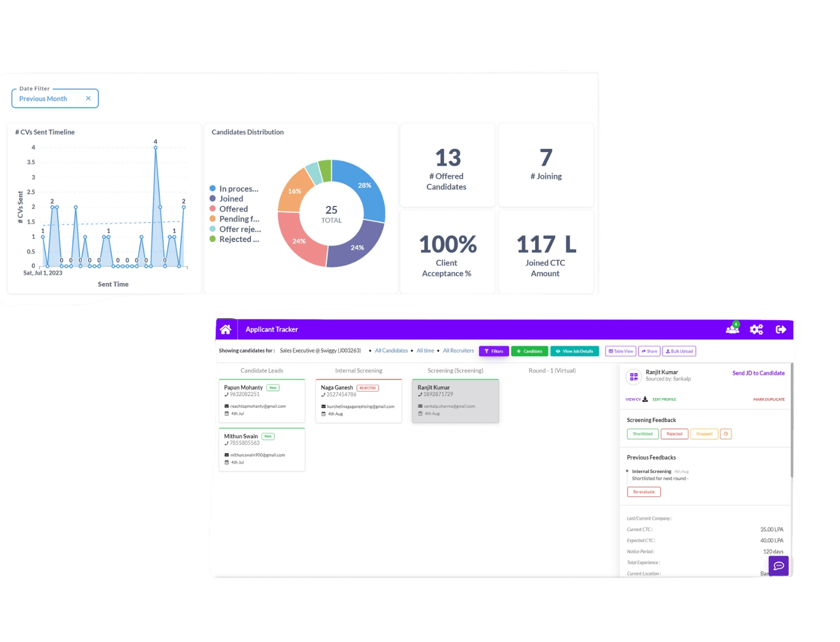Click the 16% orange donut segment
Viewport: 840px width, 642px height.
click(x=295, y=191)
